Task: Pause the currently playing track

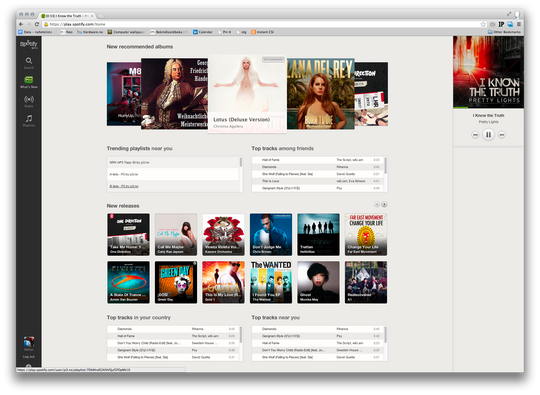Action: click(x=488, y=135)
